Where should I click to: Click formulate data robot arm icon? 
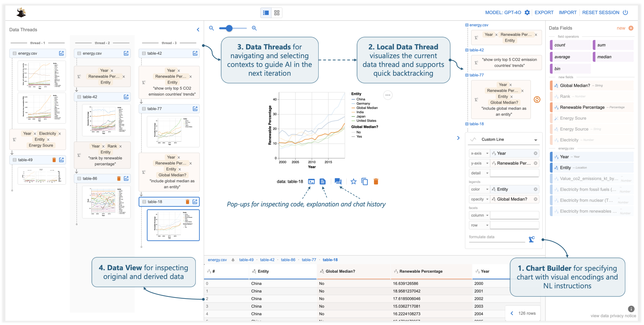531,239
